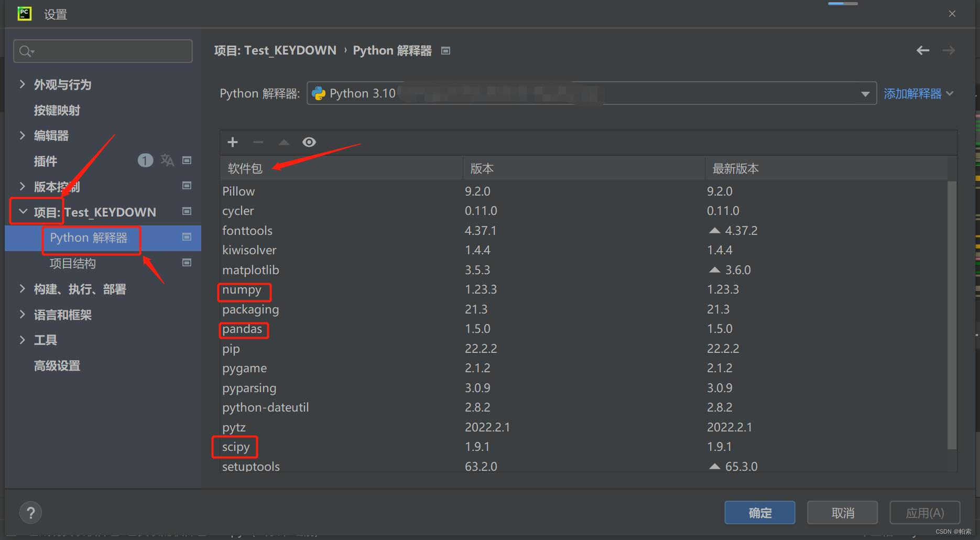The width and height of the screenshot is (980, 540).
Task: Click project icon on 项目结构 row
Action: click(187, 263)
